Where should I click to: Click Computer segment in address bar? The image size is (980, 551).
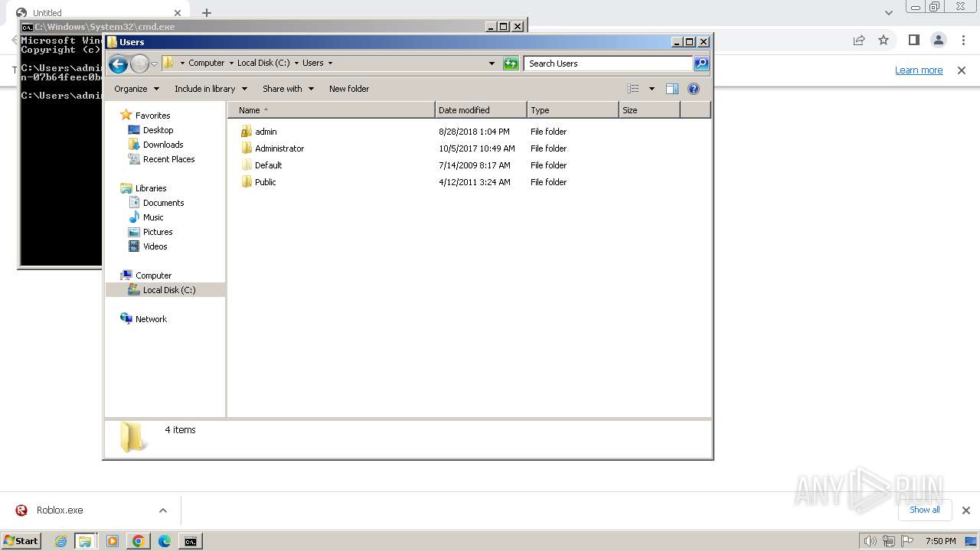click(x=207, y=64)
